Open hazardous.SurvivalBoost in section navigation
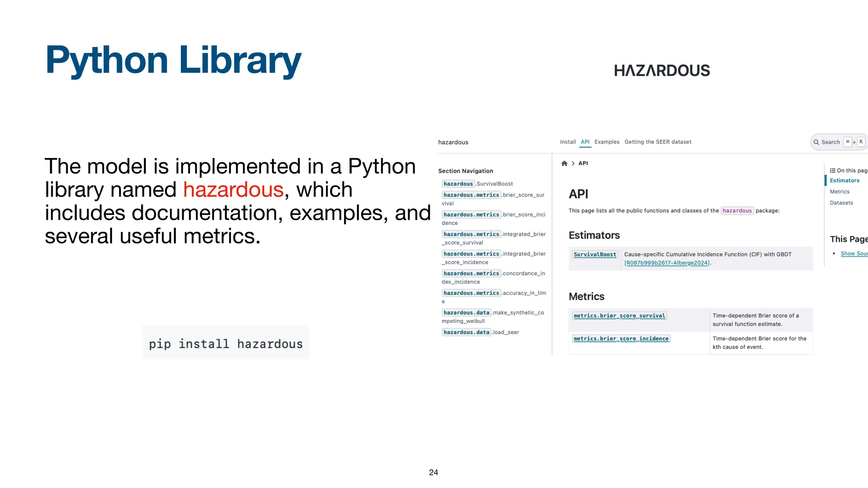 point(478,184)
